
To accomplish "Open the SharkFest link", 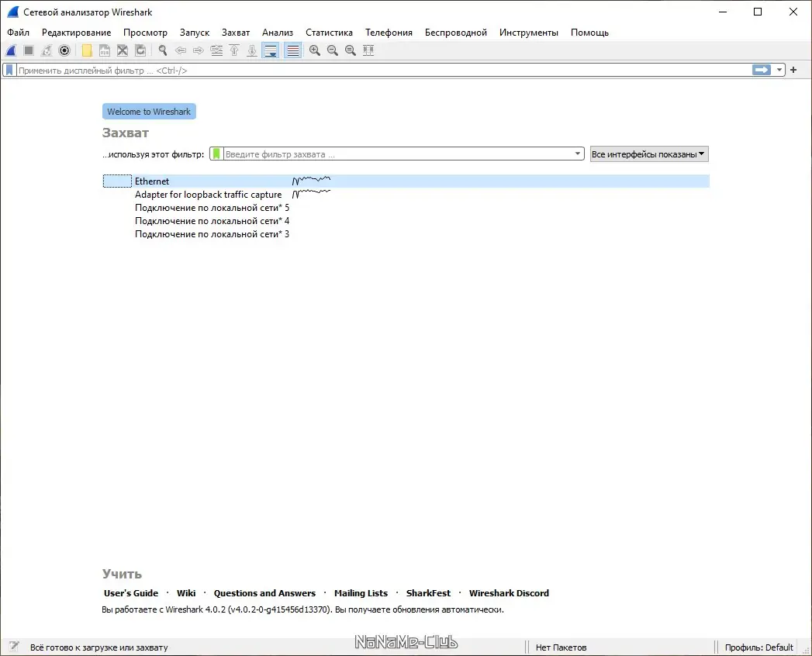I will 428,593.
